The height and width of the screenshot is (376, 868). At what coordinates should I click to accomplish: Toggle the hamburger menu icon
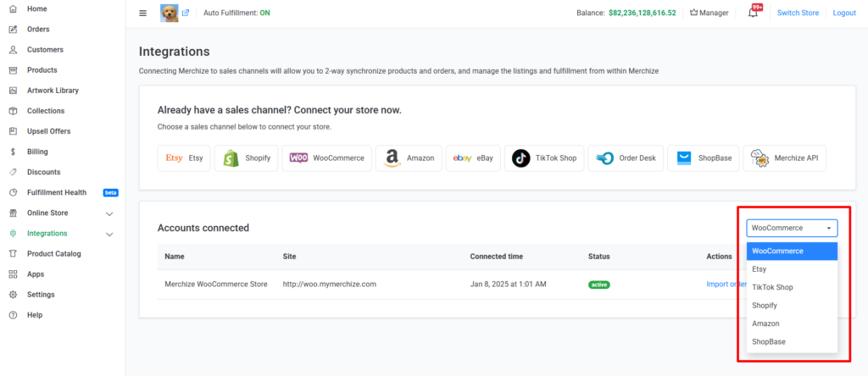[142, 14]
